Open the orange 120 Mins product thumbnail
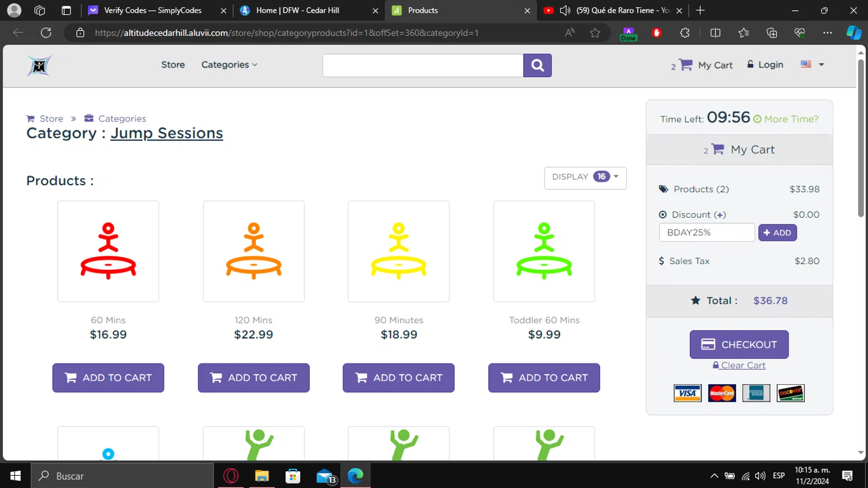 point(253,251)
